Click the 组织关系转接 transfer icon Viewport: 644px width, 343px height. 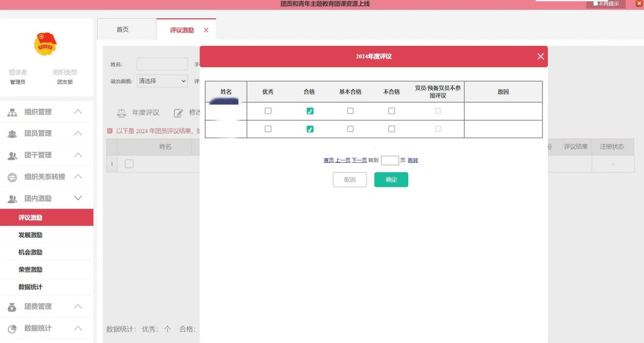[13, 177]
